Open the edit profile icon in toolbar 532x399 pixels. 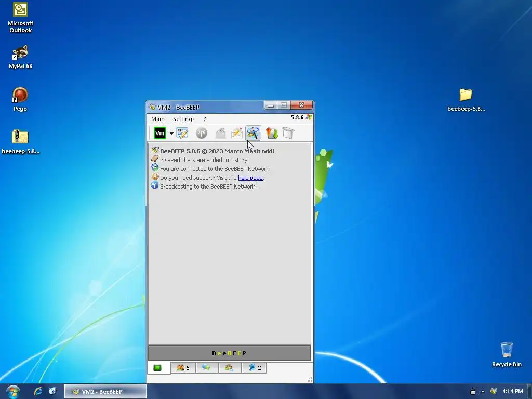182,133
